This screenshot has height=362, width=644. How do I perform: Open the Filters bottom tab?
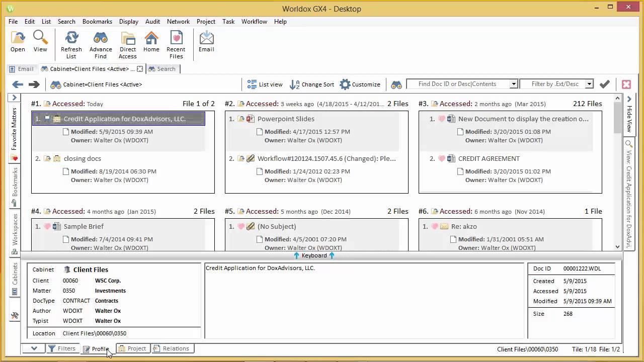pyautogui.click(x=62, y=348)
